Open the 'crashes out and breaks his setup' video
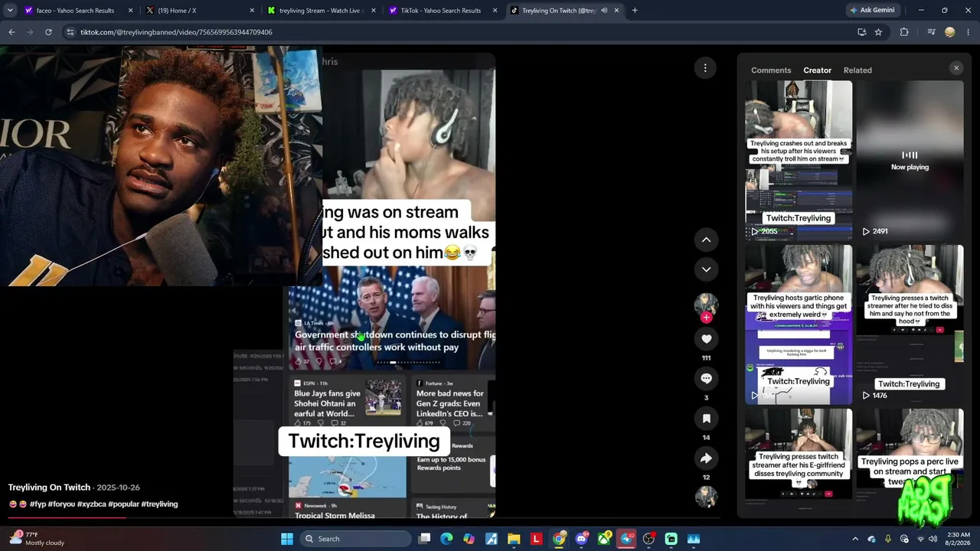The image size is (980, 551). click(x=799, y=161)
